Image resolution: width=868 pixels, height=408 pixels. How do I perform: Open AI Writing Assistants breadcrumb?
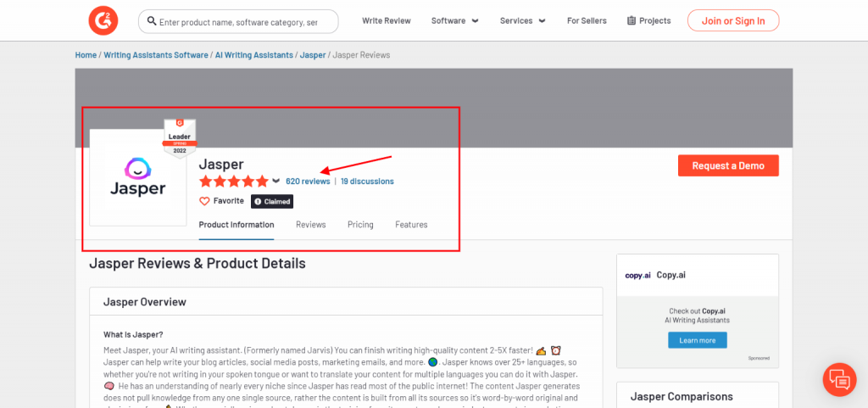point(254,55)
